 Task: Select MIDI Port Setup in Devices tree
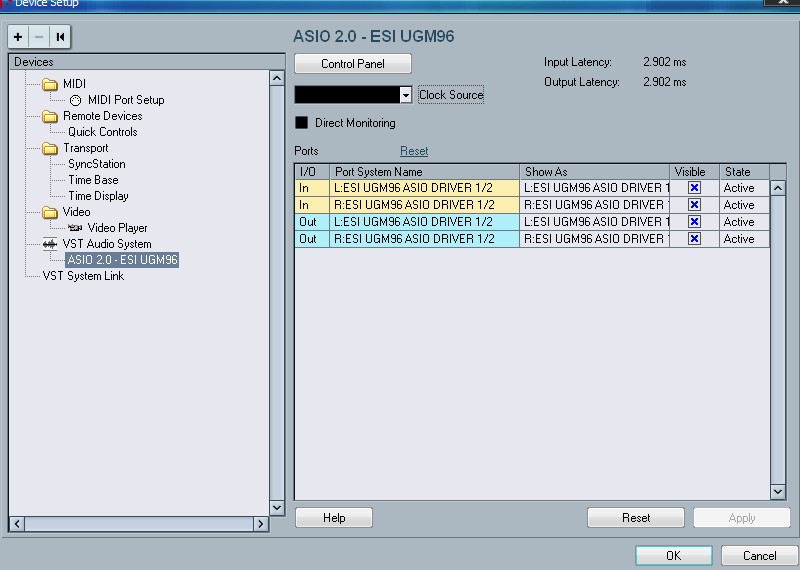(x=126, y=100)
